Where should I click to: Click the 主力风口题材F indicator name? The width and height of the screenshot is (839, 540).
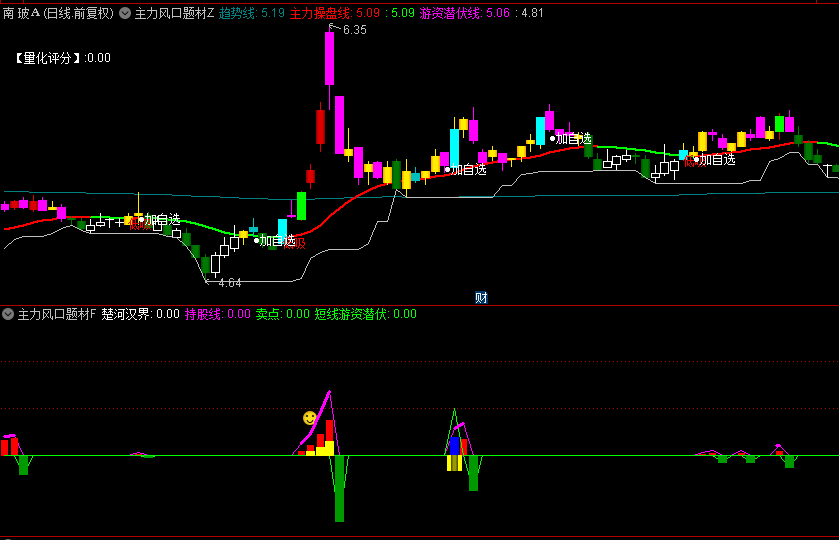57,314
